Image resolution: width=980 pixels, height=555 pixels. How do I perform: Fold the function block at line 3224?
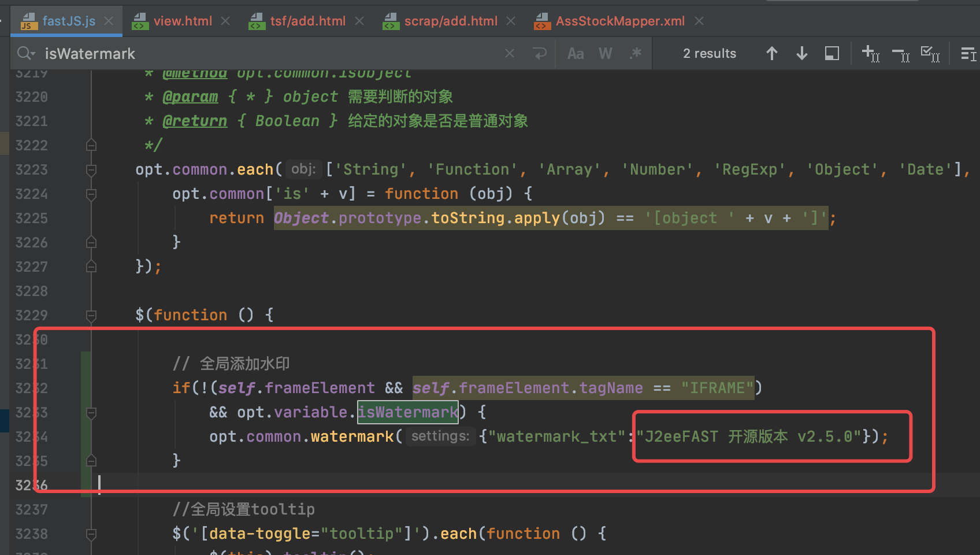coord(91,194)
